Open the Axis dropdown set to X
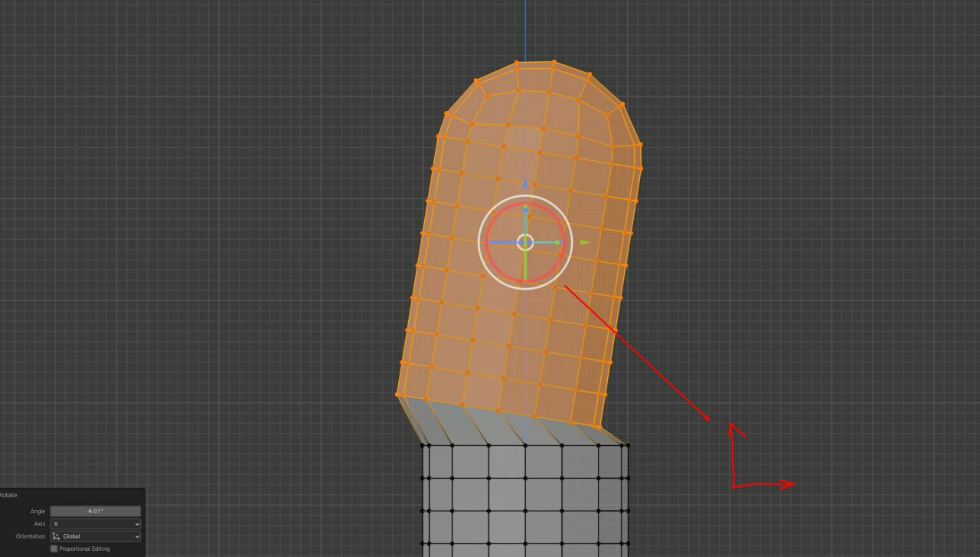Viewport: 980px width, 557px height. 96,523
